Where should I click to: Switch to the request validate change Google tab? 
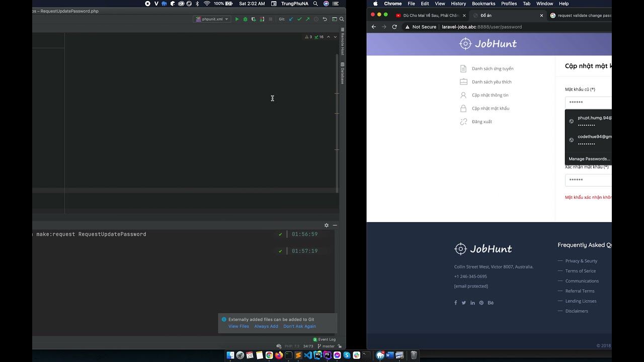point(581,16)
